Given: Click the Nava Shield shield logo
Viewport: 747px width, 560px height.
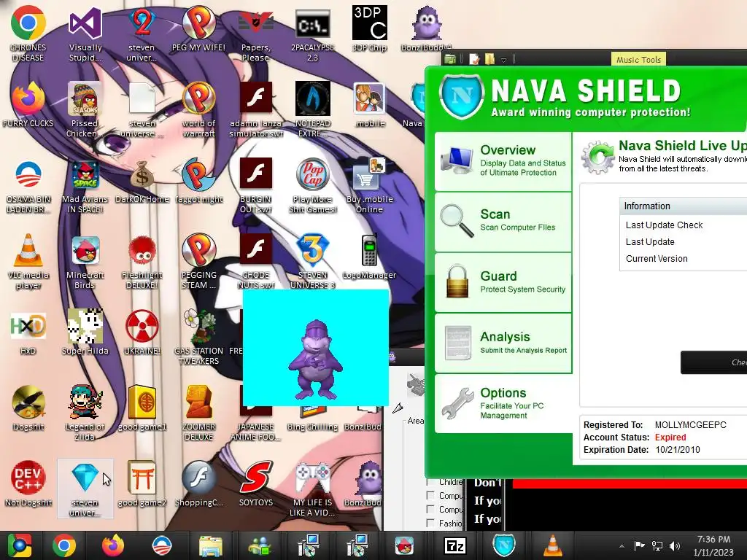Looking at the screenshot, I should (x=461, y=97).
